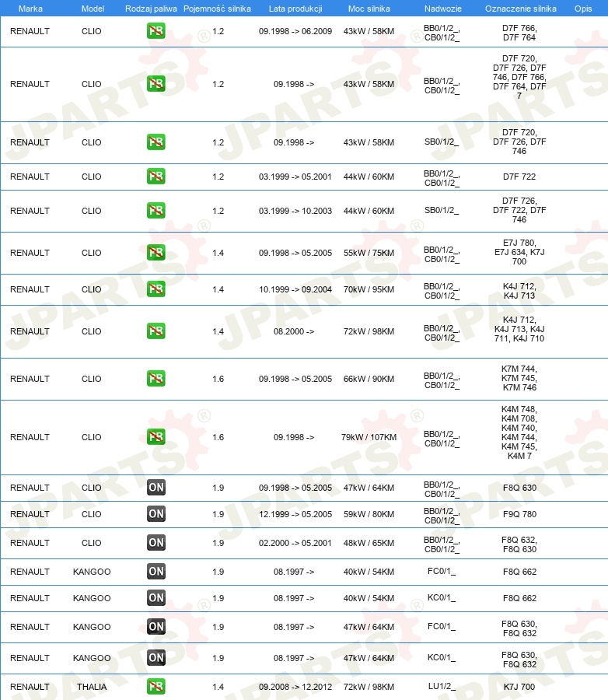
Task: Click the Rodzaj paliwa column header
Action: (151, 9)
